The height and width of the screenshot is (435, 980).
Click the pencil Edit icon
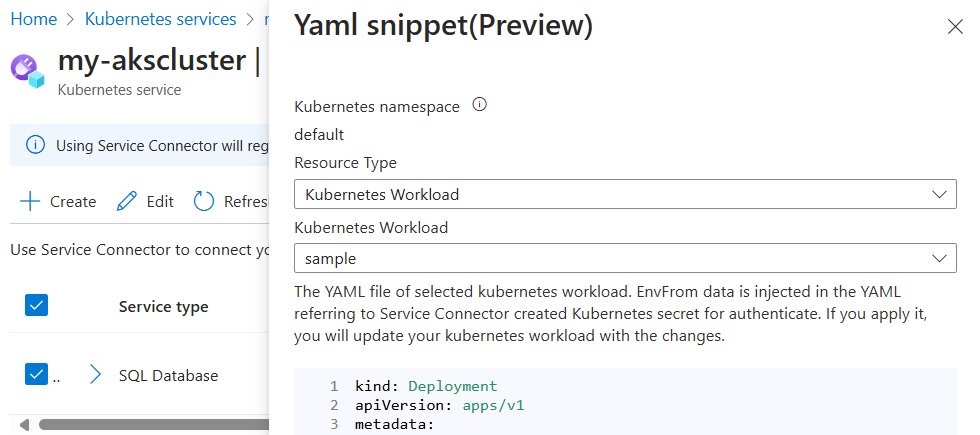pyautogui.click(x=127, y=201)
